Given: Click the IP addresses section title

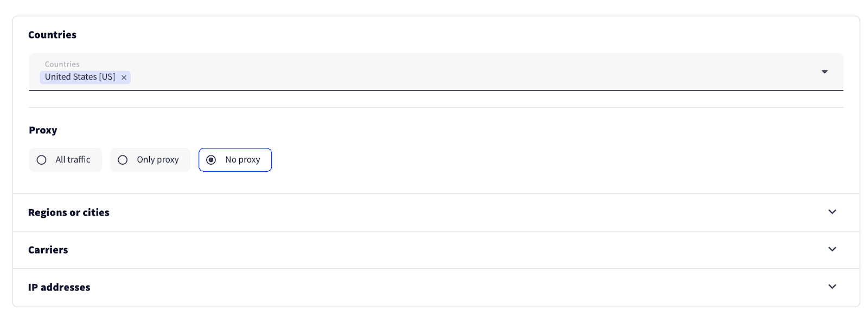Looking at the screenshot, I should (x=59, y=287).
